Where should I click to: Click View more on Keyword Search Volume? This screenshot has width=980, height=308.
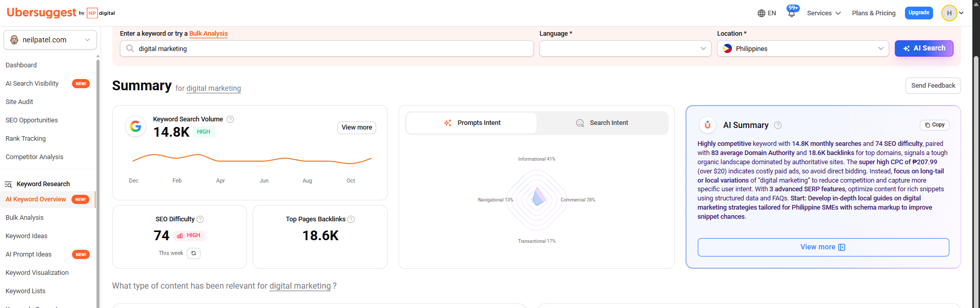(357, 127)
